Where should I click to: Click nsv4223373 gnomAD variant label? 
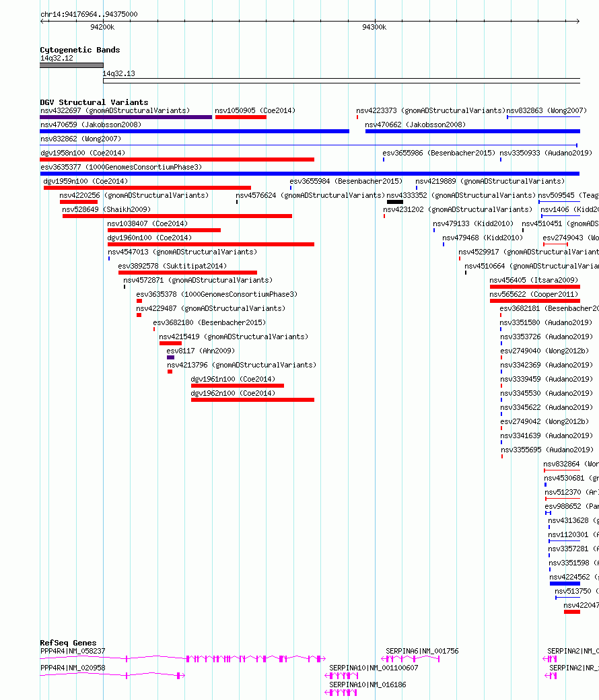(431, 110)
